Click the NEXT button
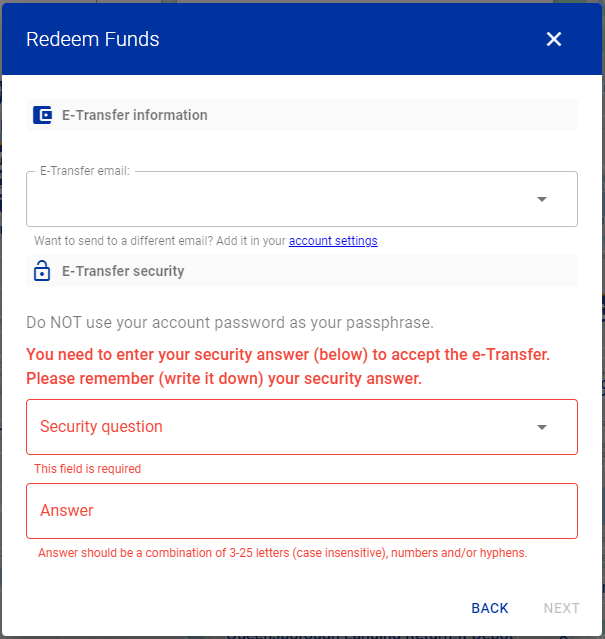 (561, 608)
